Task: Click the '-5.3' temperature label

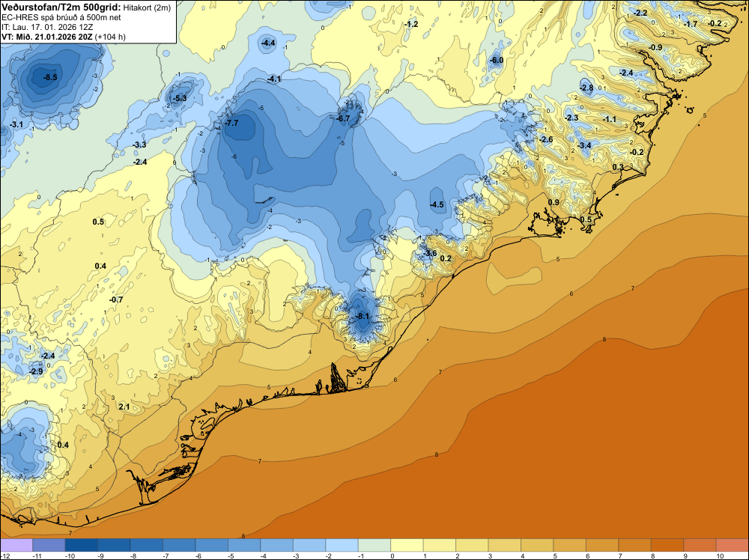Action: 180,98
